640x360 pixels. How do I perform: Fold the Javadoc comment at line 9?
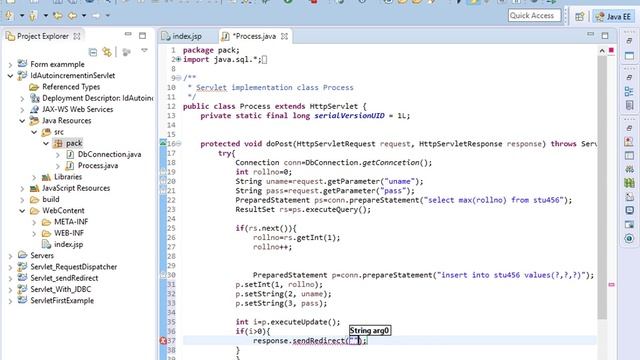tap(178, 78)
